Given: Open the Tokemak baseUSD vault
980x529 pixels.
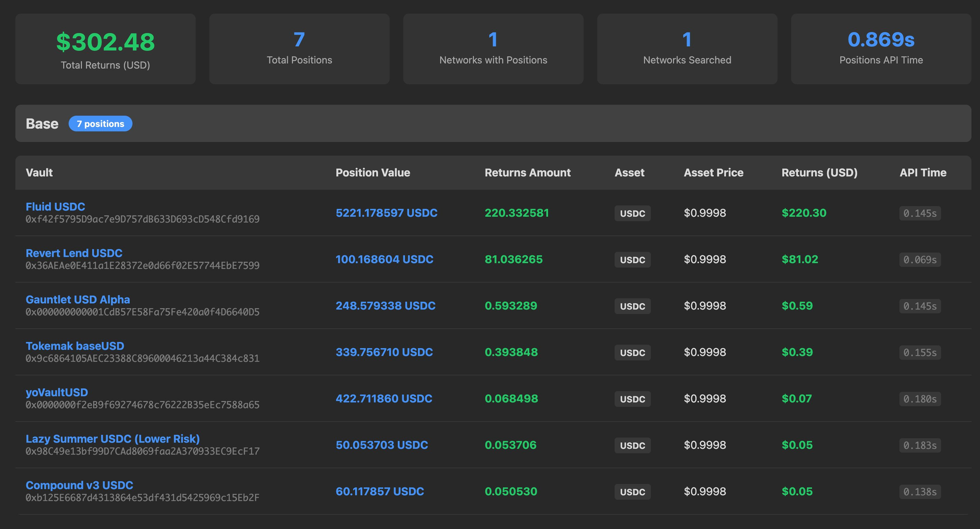Looking at the screenshot, I should [75, 346].
